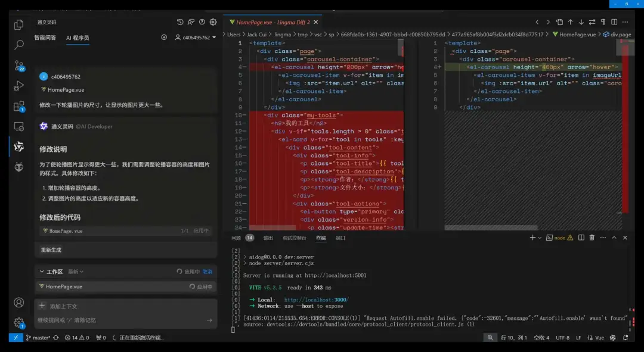Open Lingma chat history
This screenshot has height=352, width=644.
coord(180,22)
